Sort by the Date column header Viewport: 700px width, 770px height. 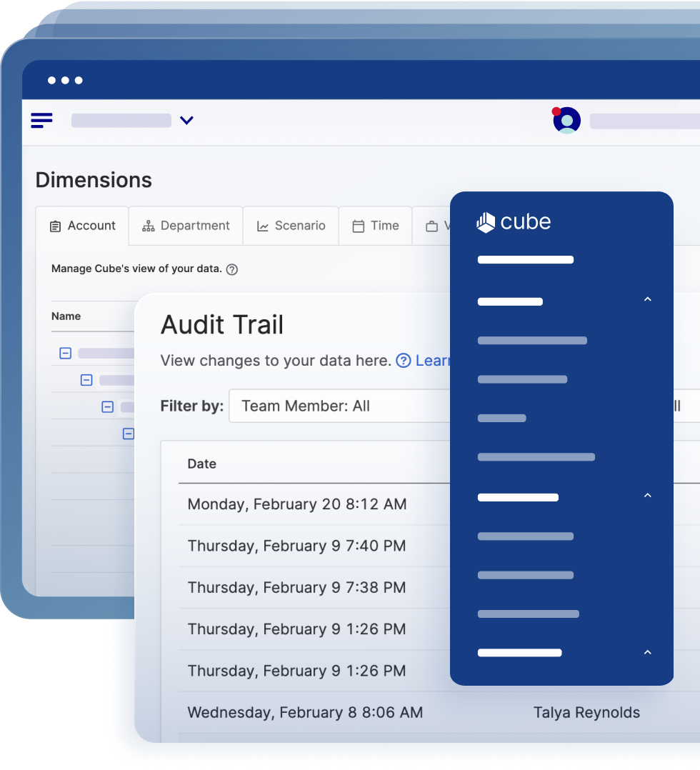(x=201, y=464)
